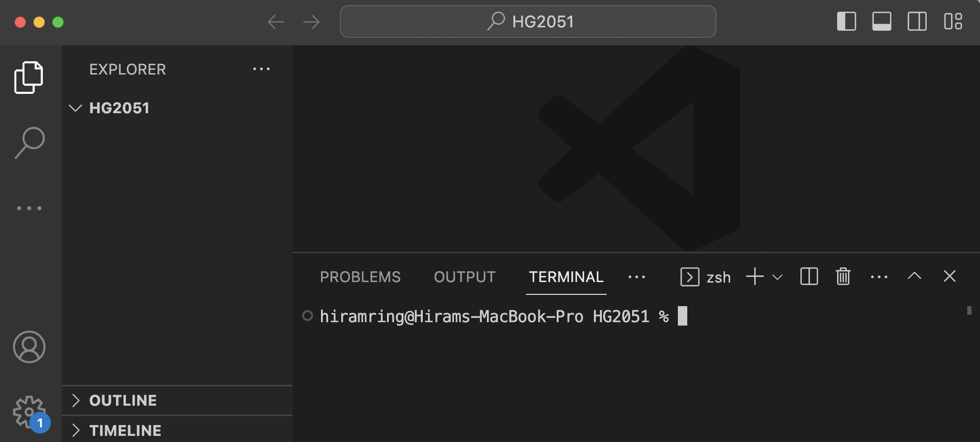Click the zsh terminal label

point(718,277)
